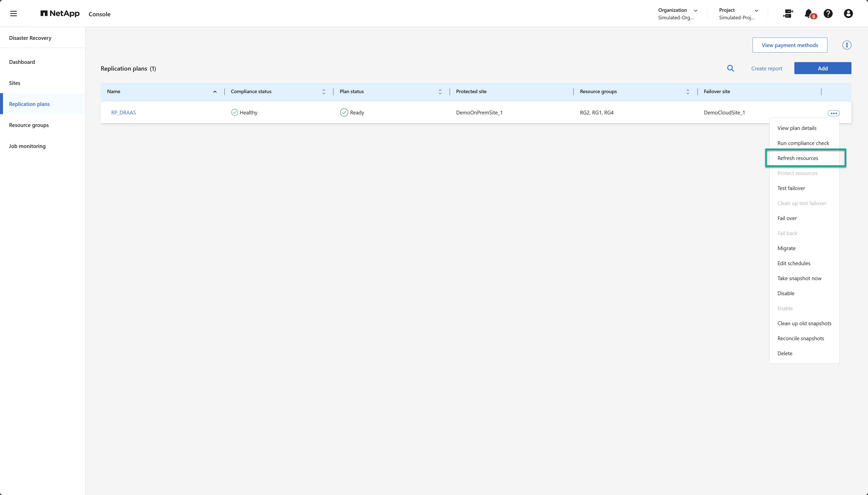Open the help question mark icon
The height and width of the screenshot is (495, 868).
[x=828, y=14]
